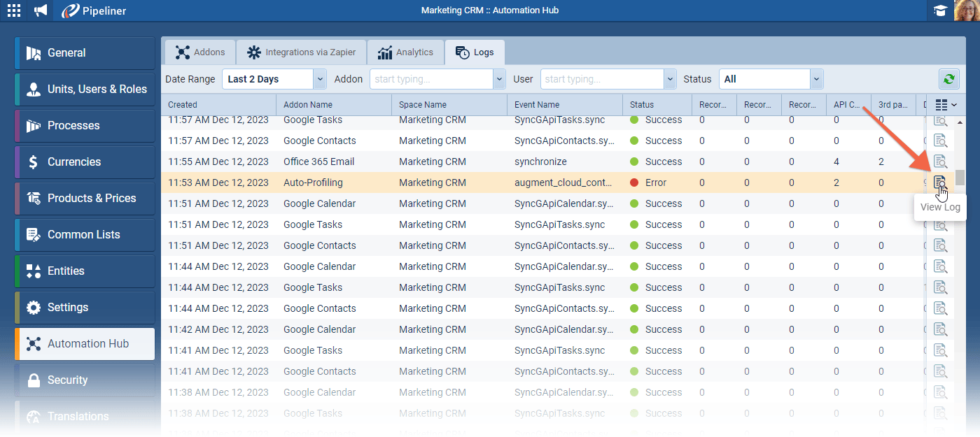Open the Status filter dropdown
The height and width of the screenshot is (437, 980).
pyautogui.click(x=816, y=79)
